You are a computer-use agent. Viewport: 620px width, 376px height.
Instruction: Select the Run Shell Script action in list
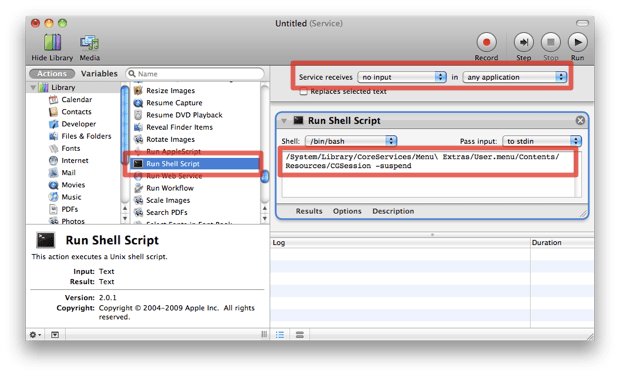click(195, 164)
